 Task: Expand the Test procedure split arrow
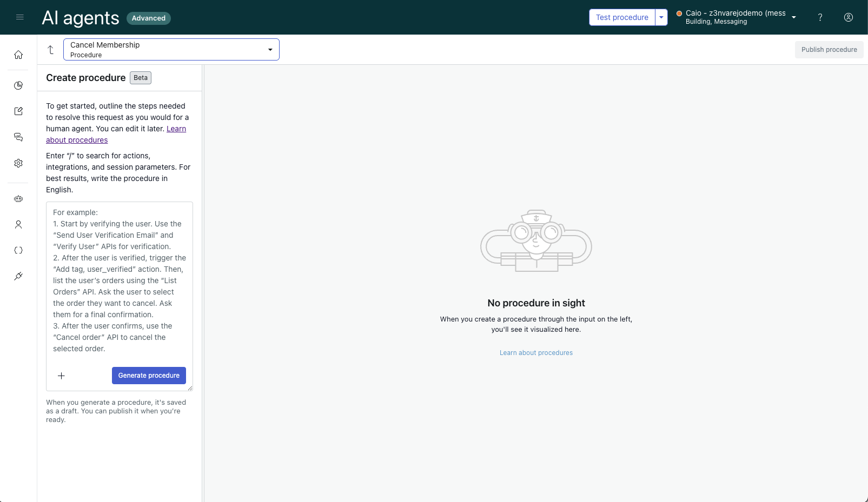point(661,17)
